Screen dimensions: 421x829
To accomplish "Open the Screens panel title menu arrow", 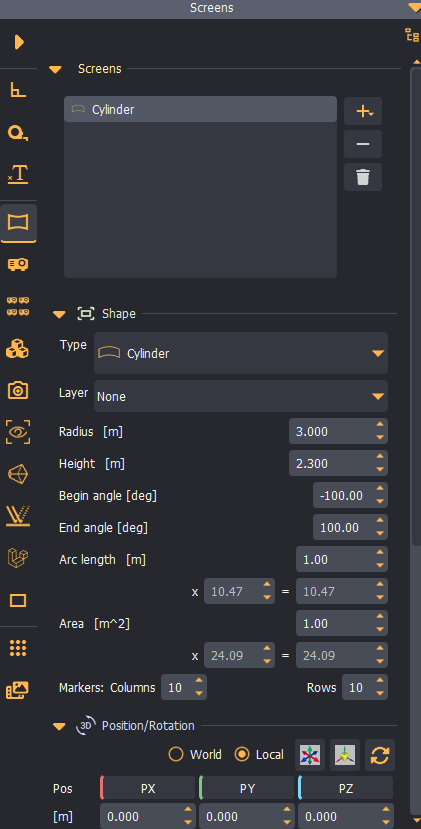I will pos(414,7).
